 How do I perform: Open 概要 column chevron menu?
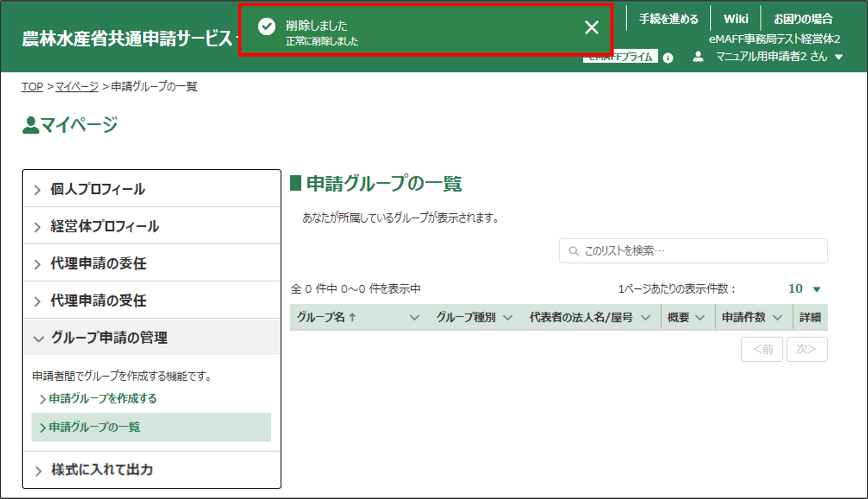click(x=700, y=318)
